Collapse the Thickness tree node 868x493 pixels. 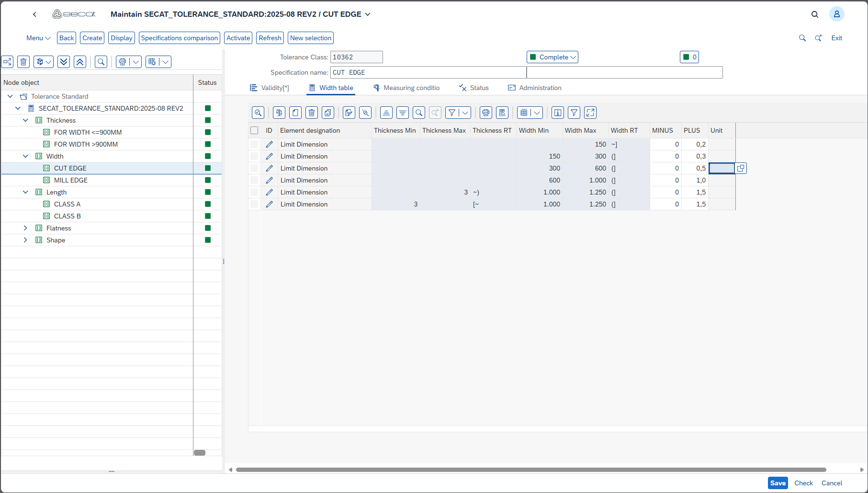click(25, 120)
